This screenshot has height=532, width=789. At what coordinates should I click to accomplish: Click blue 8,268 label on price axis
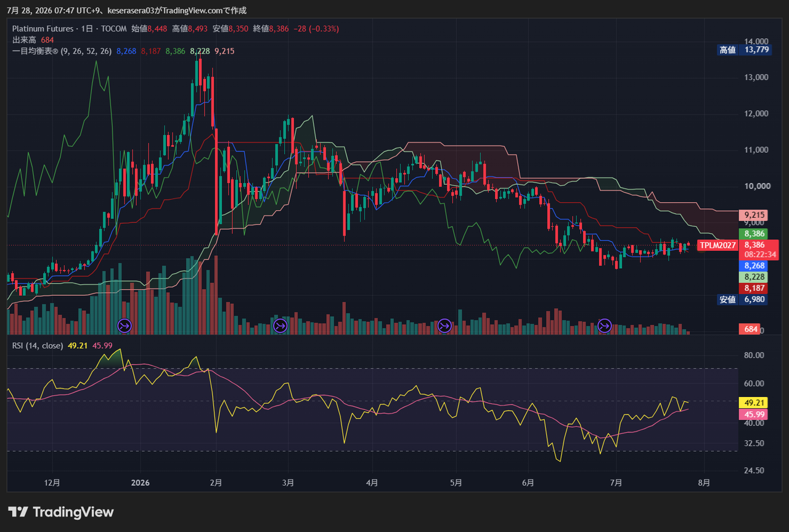pyautogui.click(x=754, y=266)
